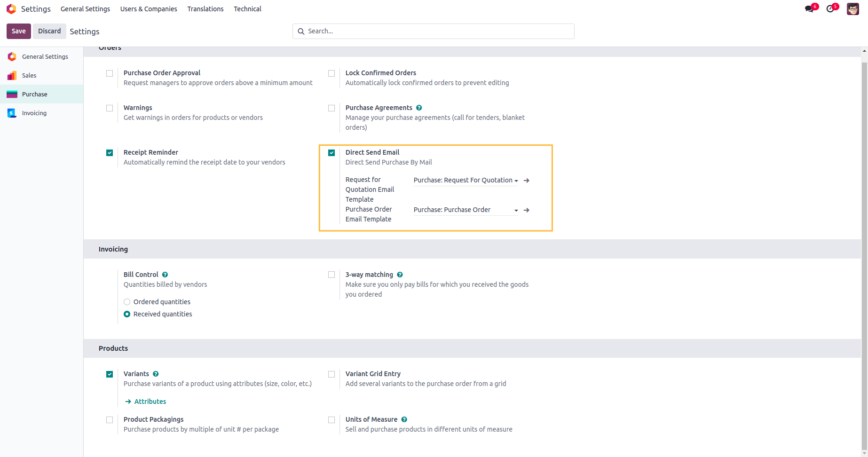Click help icon beside Purchase Agreements
The height and width of the screenshot is (457, 868).
pos(419,108)
